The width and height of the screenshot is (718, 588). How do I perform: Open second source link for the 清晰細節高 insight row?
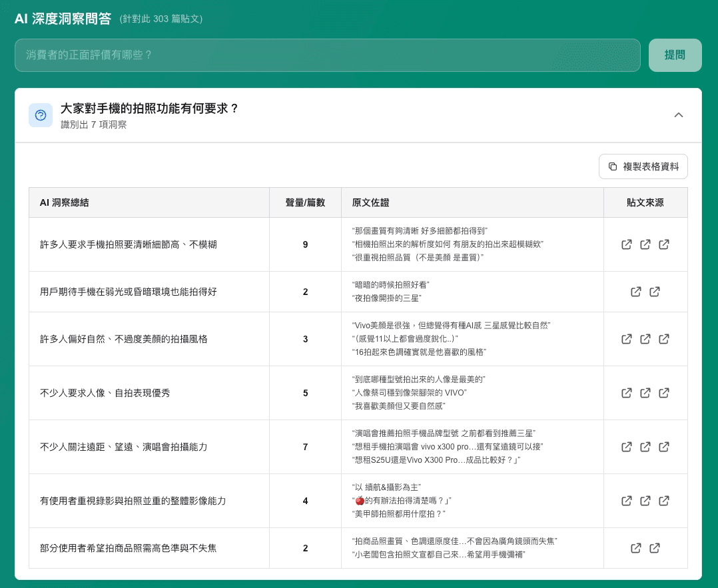point(645,244)
